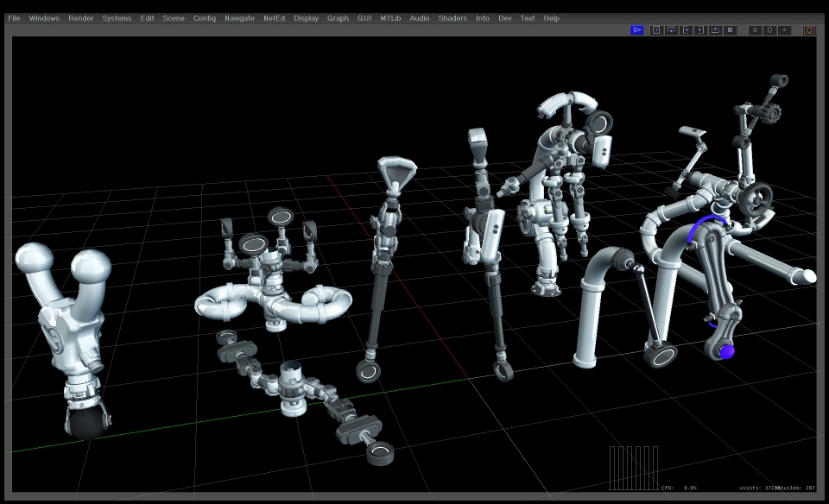Image resolution: width=829 pixels, height=504 pixels.
Task: Click the tall oval icon in toolbar
Action: click(x=769, y=30)
